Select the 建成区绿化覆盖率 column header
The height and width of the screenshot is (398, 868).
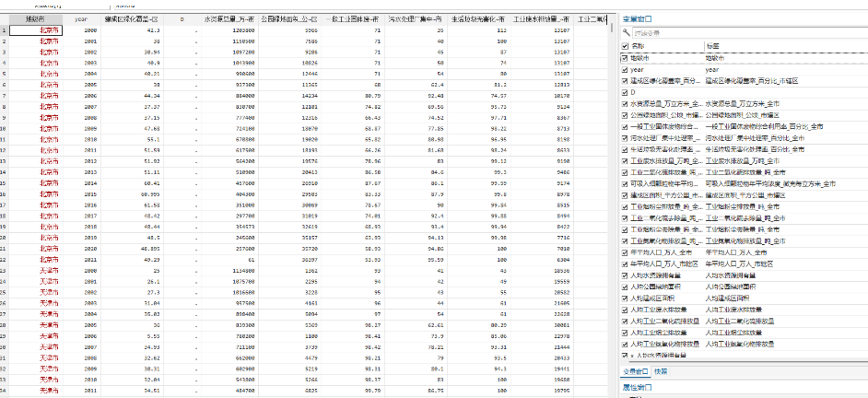pos(133,18)
